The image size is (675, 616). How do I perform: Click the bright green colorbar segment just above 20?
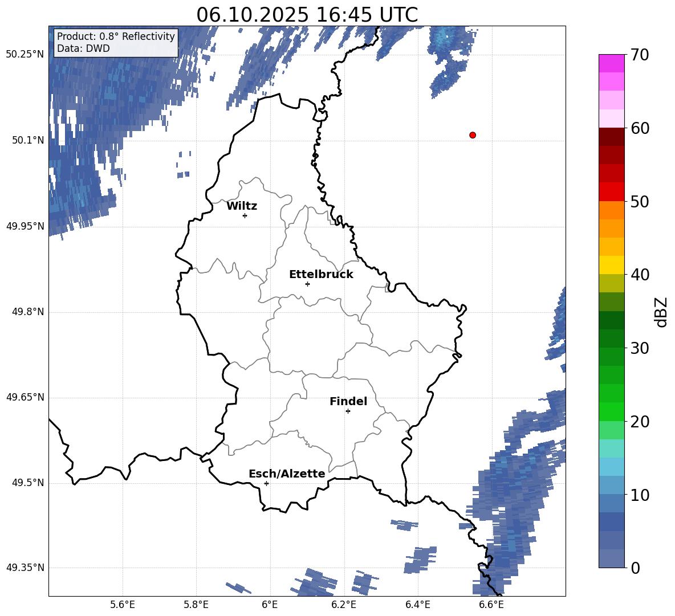(611, 412)
